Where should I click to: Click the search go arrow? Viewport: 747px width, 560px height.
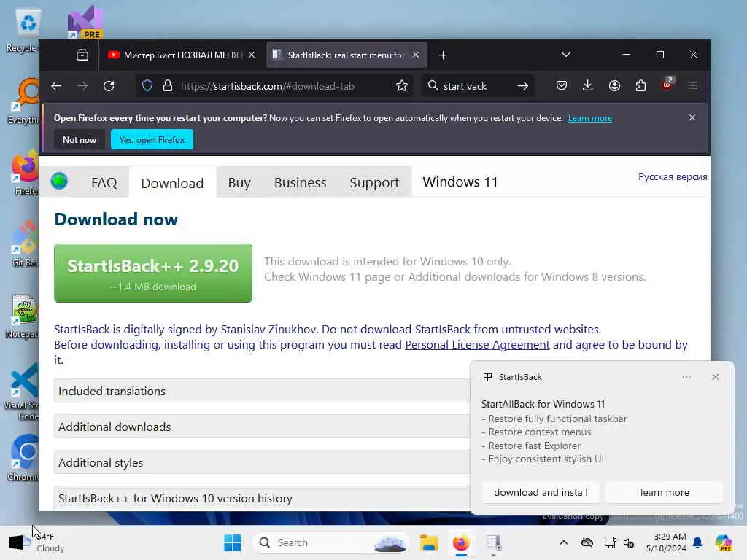[x=522, y=86]
